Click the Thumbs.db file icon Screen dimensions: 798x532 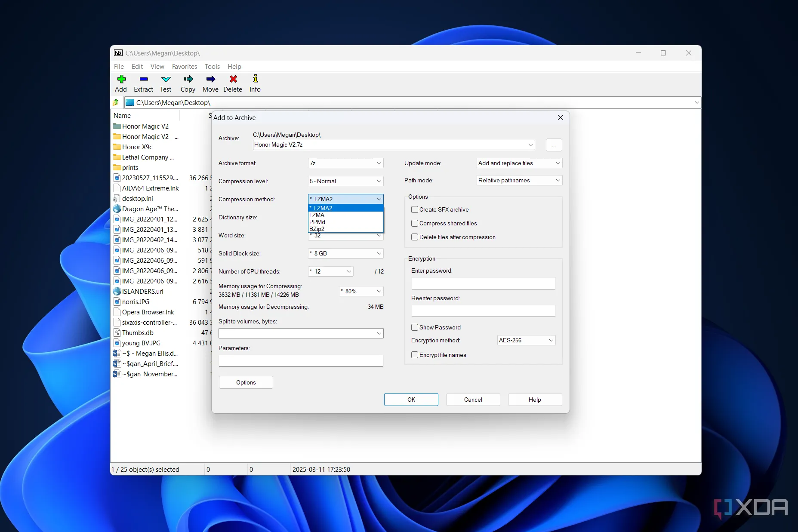point(117,332)
